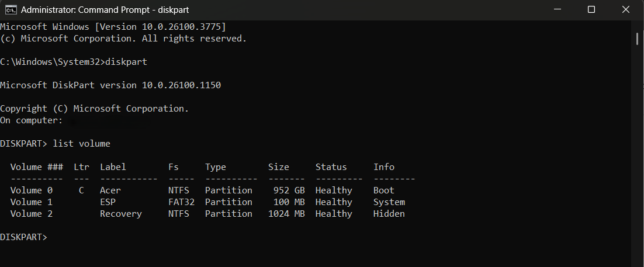Click the Command Prompt icon in title bar
This screenshot has width=644, height=267.
pyautogui.click(x=11, y=9)
